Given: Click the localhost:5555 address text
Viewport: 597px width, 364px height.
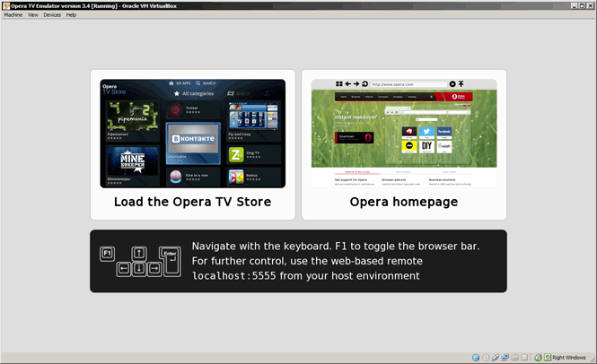Looking at the screenshot, I should (x=233, y=276).
